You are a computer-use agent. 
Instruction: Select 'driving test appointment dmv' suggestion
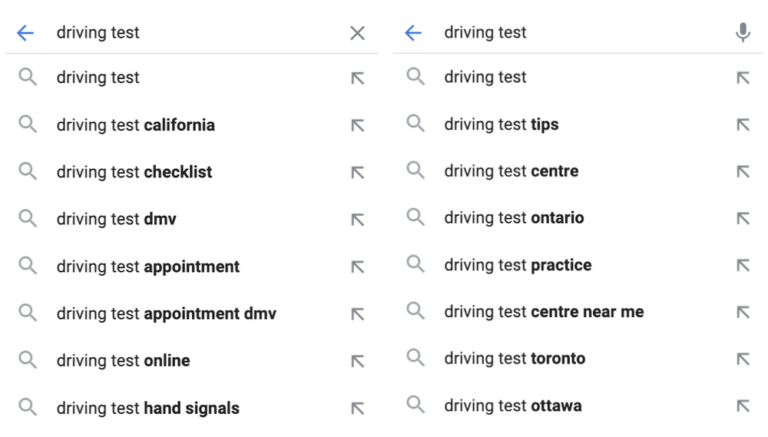click(x=166, y=314)
